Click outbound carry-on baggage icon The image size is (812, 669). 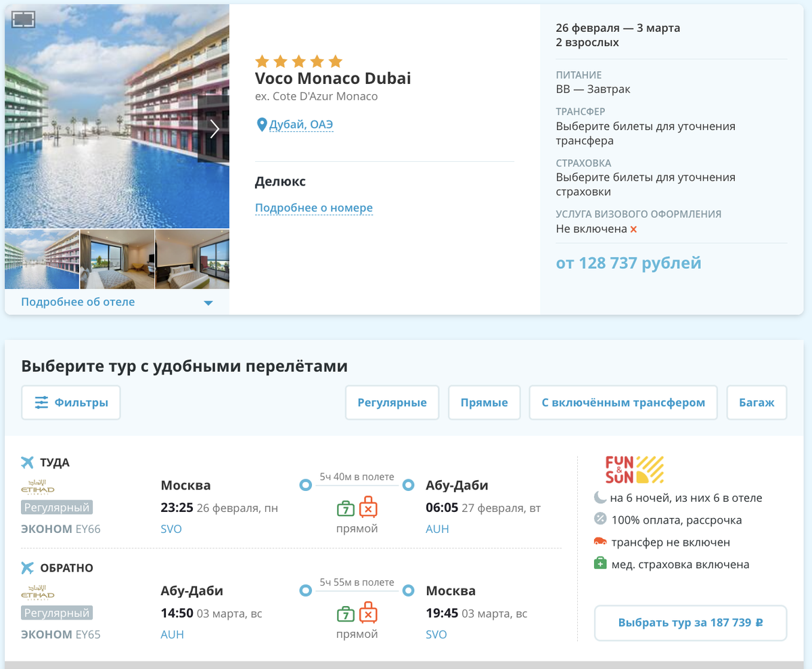[346, 508]
